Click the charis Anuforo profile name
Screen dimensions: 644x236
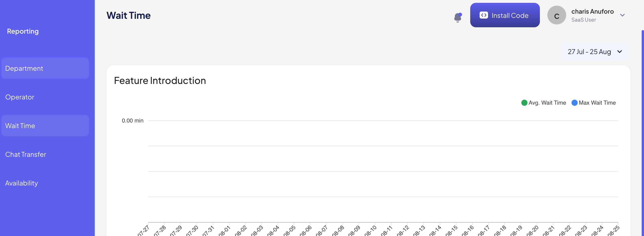point(592,12)
